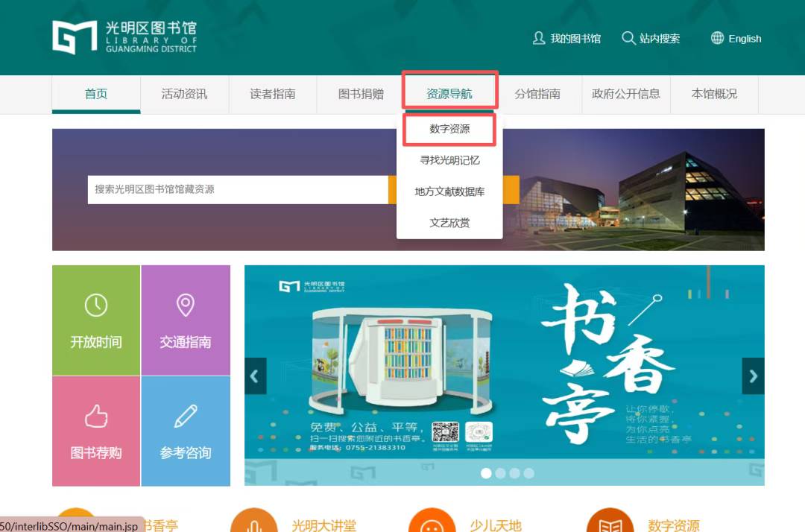Select the first carousel indicator dot
Image resolution: width=805 pixels, height=532 pixels.
[x=486, y=473]
